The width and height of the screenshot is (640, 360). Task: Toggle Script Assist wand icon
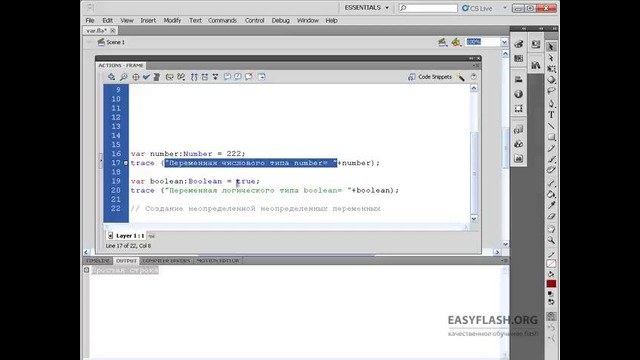[461, 77]
